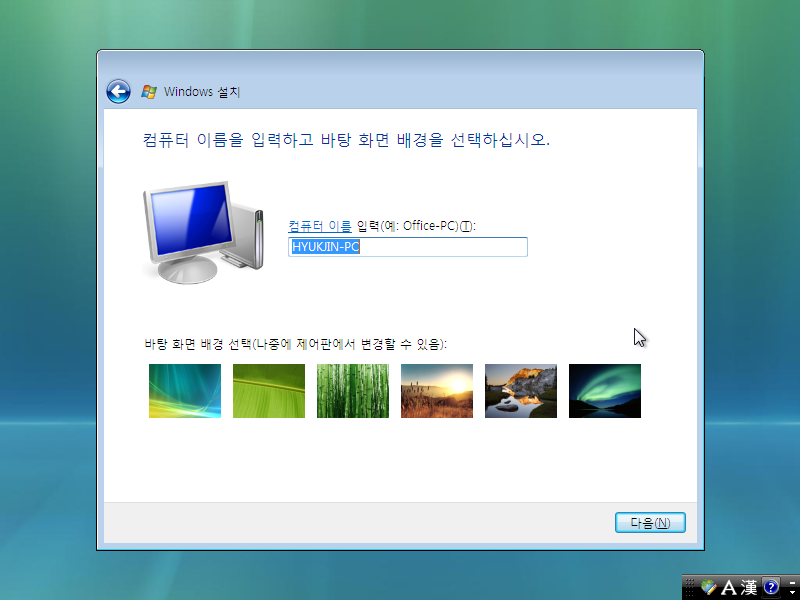800x600 pixels.
Task: Select the sunset grass field wallpaper
Action: pos(437,391)
